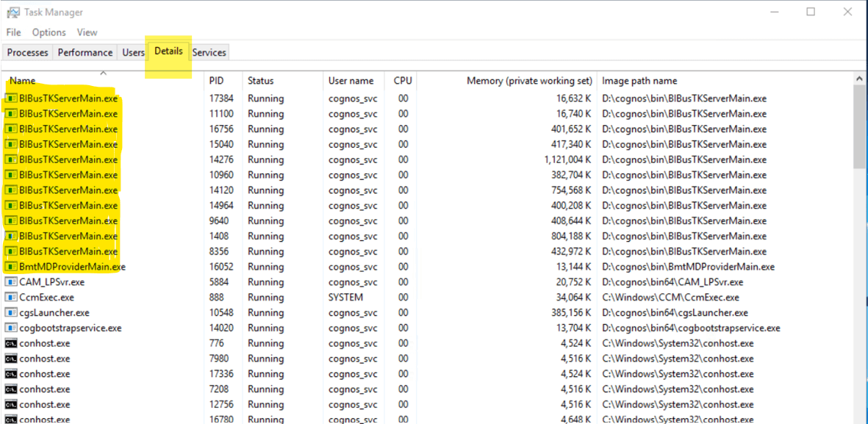Viewport: 868px width, 424px height.
Task: Click the cgsLauncher.exe process icon
Action: tap(11, 313)
